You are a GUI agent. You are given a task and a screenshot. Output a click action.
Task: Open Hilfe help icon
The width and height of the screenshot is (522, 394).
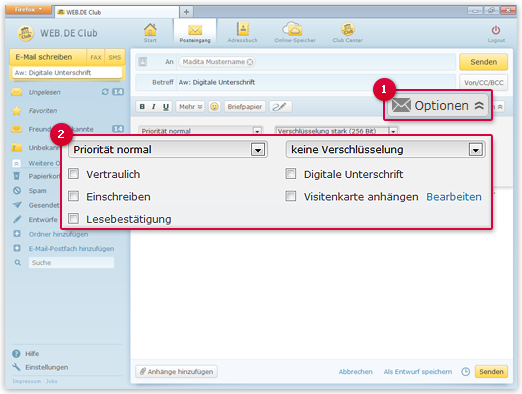16,354
